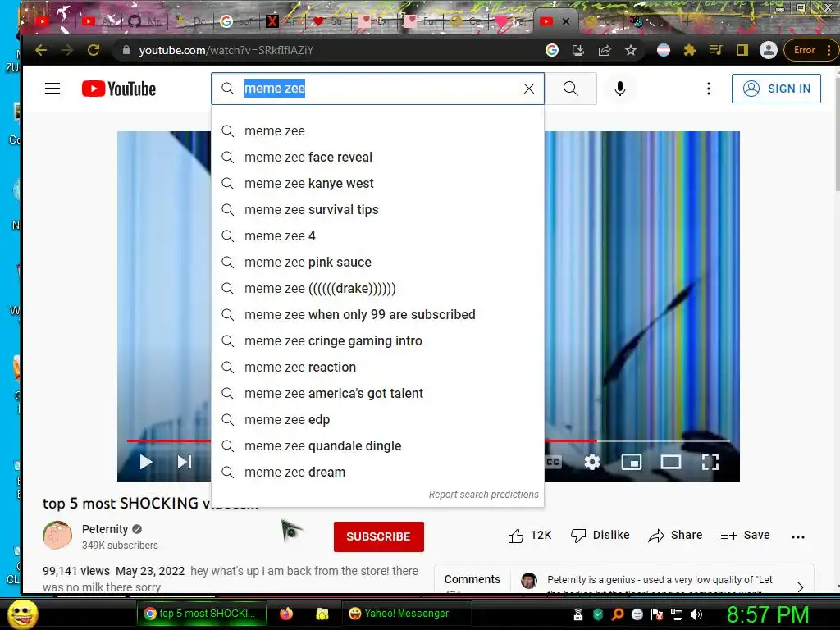Select suggestion 'meme zee face reveal'
This screenshot has width=840, height=630.
(x=377, y=157)
